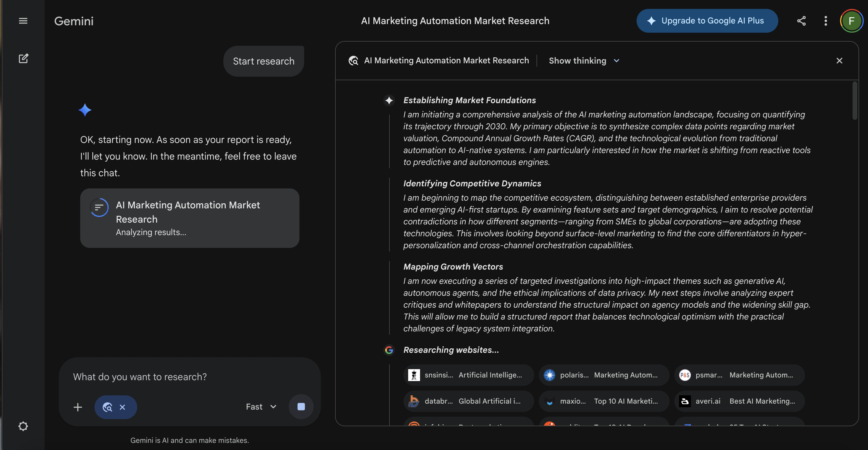The width and height of the screenshot is (868, 450).
Task: Open the maxio Top 10 AI Marketi source
Action: [x=604, y=401]
